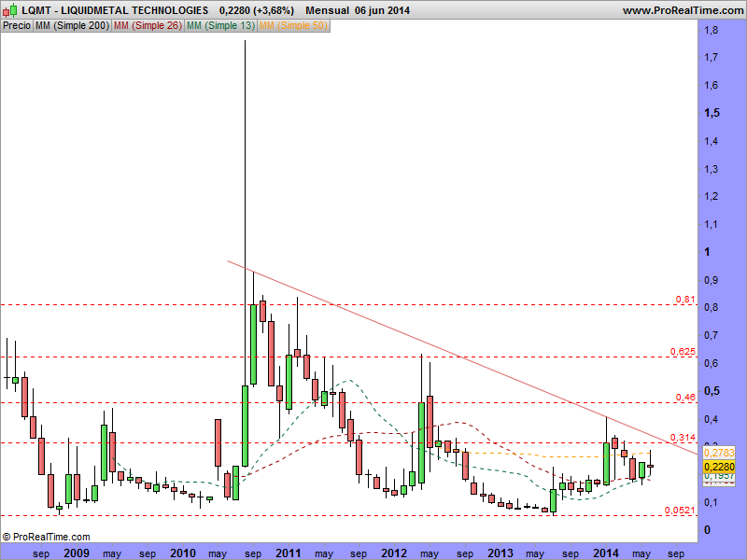
Task: Click the bold 0,5 price axis label
Action: [x=712, y=391]
